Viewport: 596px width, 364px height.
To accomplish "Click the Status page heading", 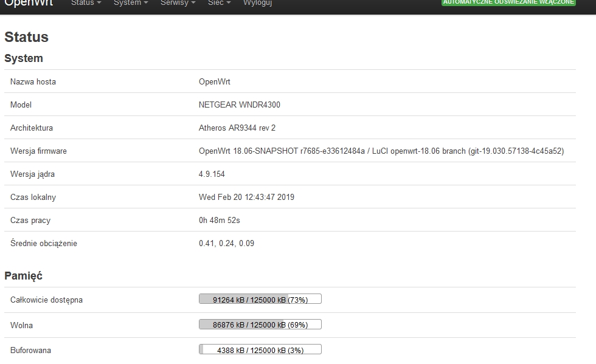I will tap(26, 37).
